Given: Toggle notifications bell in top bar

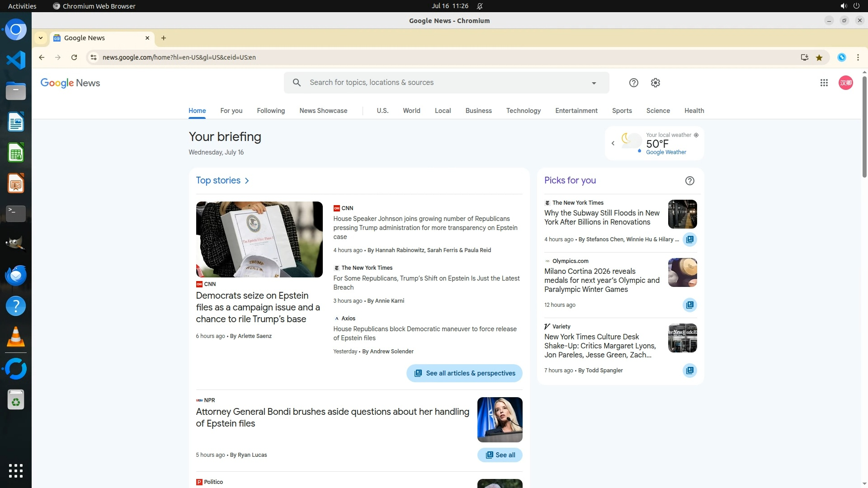Looking at the screenshot, I should [x=480, y=6].
